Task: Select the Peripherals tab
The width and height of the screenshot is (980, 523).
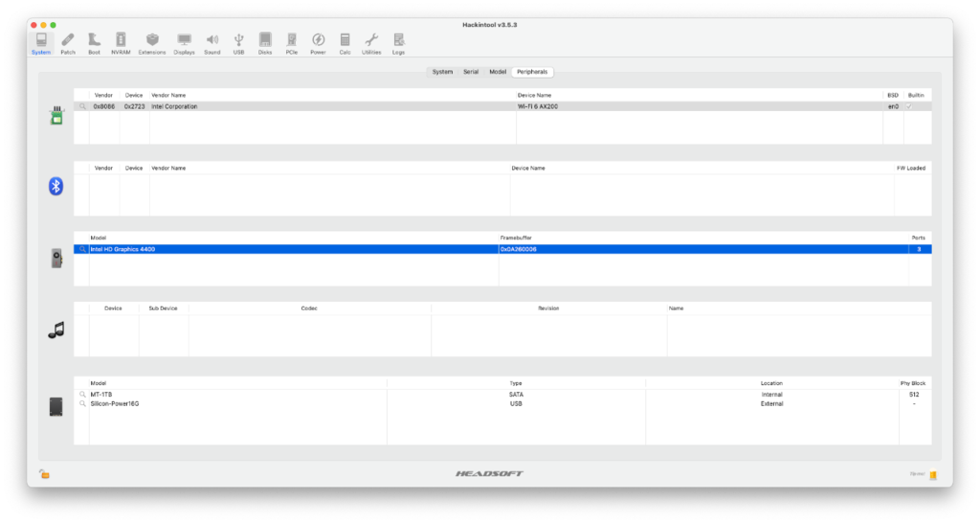Action: click(532, 72)
